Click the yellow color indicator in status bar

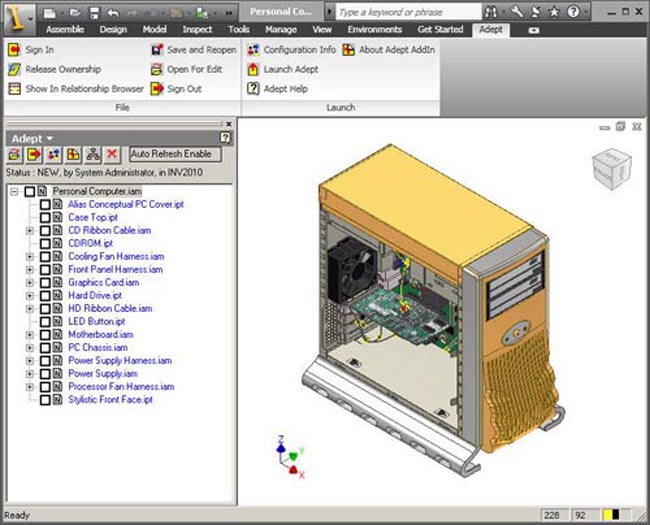tap(607, 515)
